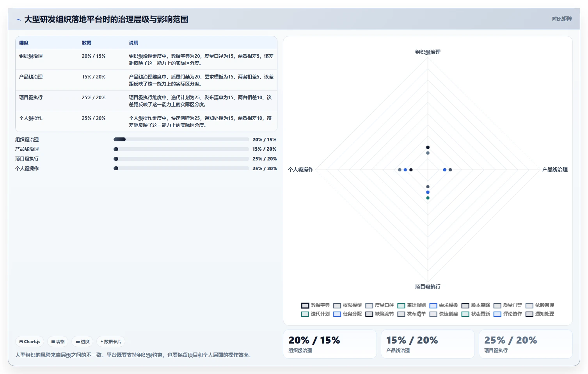Select the 个人级操作 table row label
This screenshot has width=588, height=374.
pyautogui.click(x=31, y=118)
